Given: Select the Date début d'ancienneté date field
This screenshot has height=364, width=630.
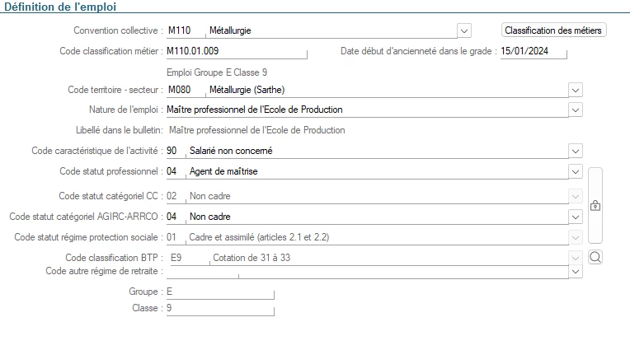Looking at the screenshot, I should click(x=533, y=51).
